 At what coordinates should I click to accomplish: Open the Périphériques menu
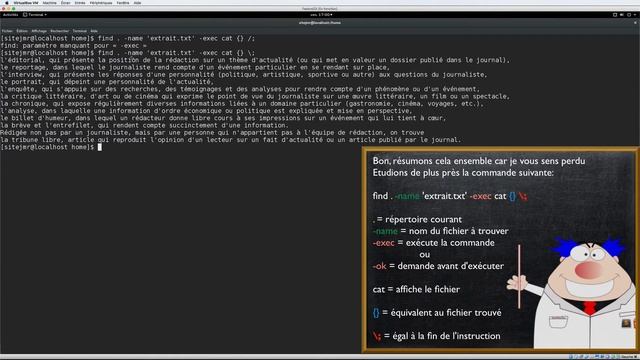(x=101, y=2)
